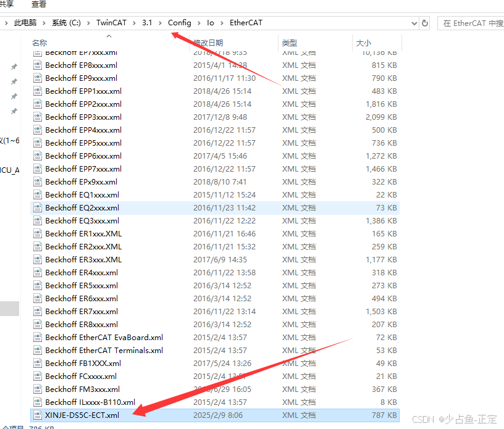Go to 3.1 folder in breadcrumb
This screenshot has height=429, width=504.
coord(147,23)
